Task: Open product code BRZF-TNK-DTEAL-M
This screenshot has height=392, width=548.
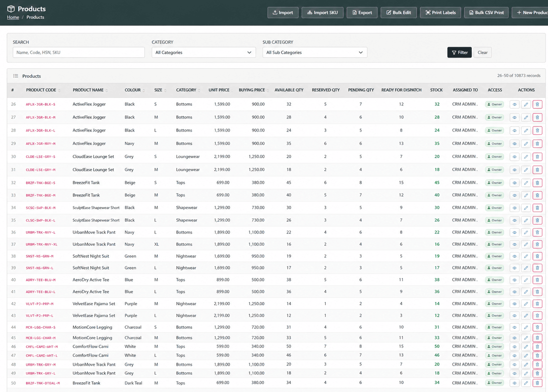Action: [x=43, y=383]
